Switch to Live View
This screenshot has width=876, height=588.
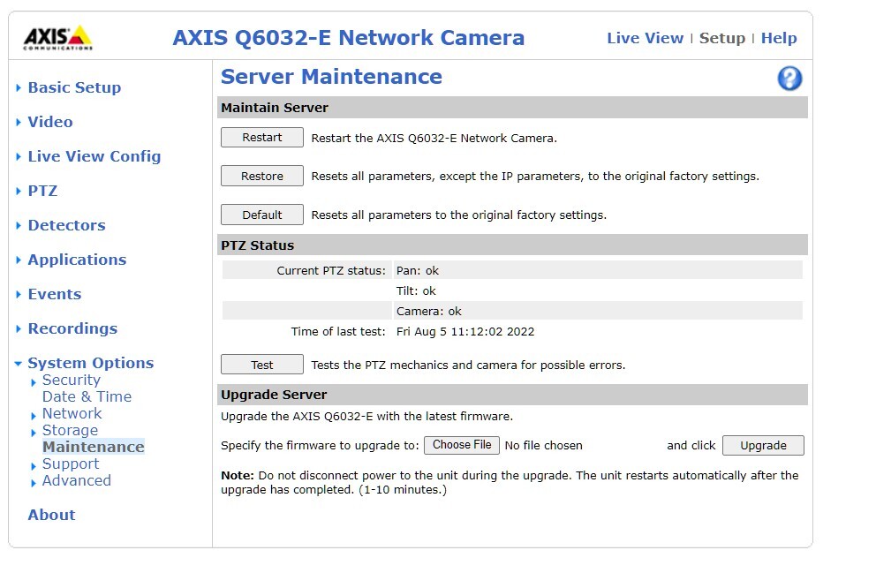pyautogui.click(x=645, y=38)
